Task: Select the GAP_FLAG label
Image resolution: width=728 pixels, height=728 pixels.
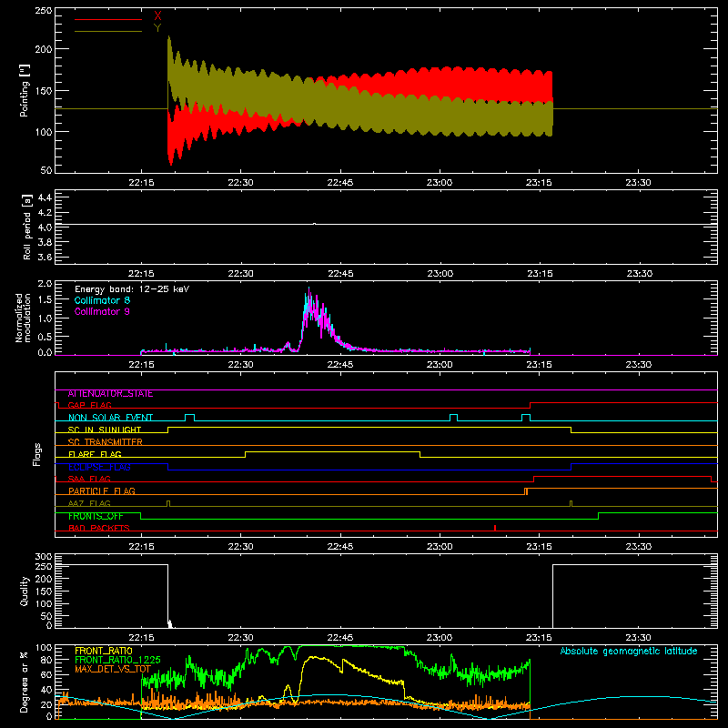Action: 89,405
